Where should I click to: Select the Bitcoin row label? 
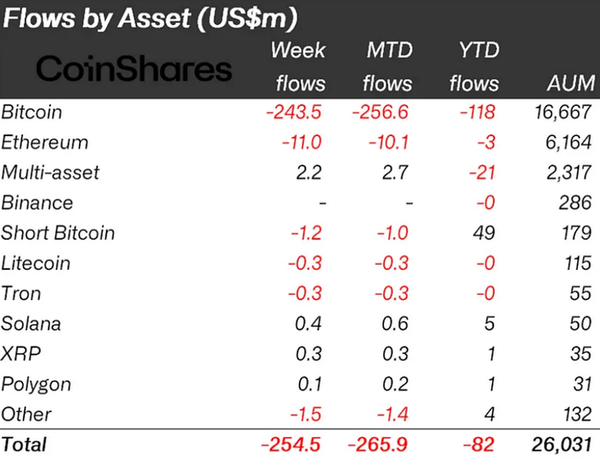(x=32, y=112)
